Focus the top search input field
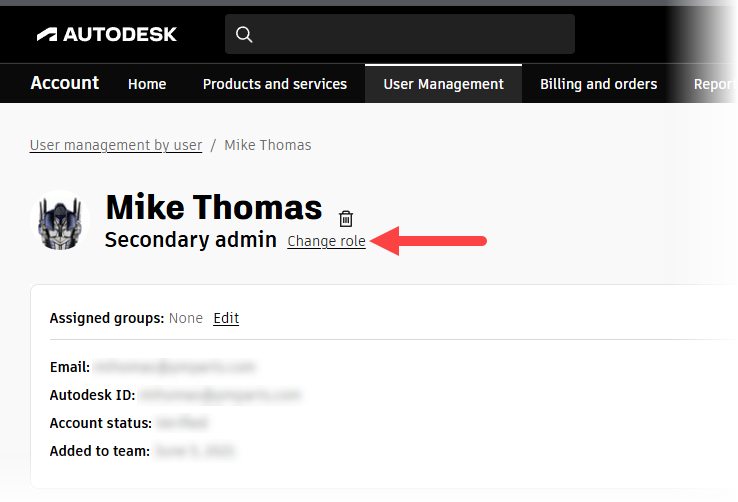This screenshot has width=738, height=502. [410, 34]
